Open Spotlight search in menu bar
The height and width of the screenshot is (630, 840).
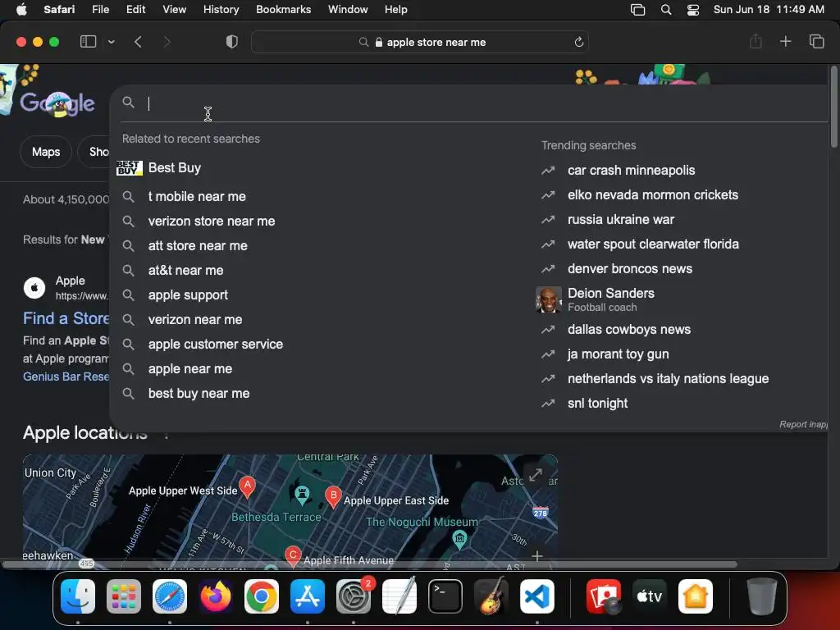[666, 10]
